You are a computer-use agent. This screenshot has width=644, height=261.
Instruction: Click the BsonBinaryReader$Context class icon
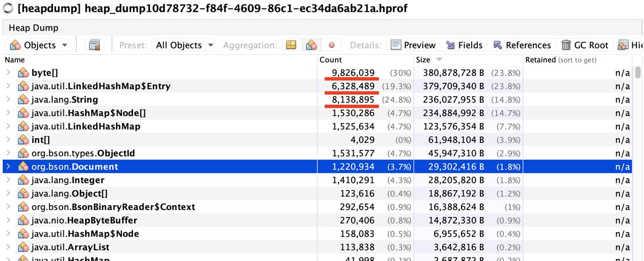tap(23, 207)
